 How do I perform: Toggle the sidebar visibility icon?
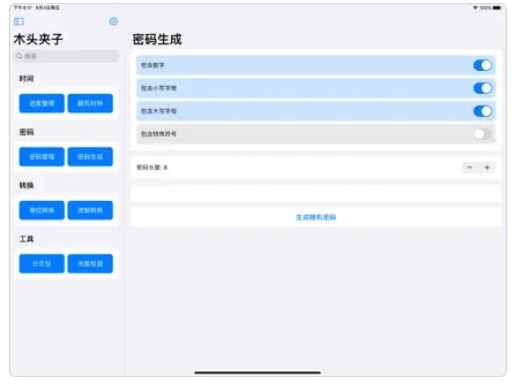pyautogui.click(x=19, y=22)
